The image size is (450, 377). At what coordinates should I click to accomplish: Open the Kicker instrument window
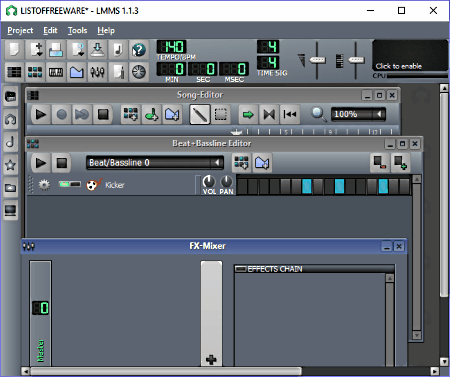tap(105, 185)
